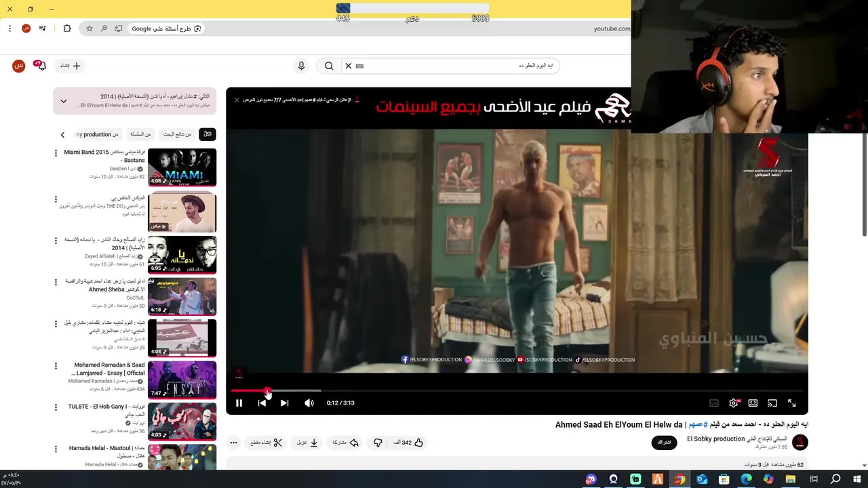868x488 pixels.
Task: Open more actions three-dot menu below video
Action: coord(233,443)
